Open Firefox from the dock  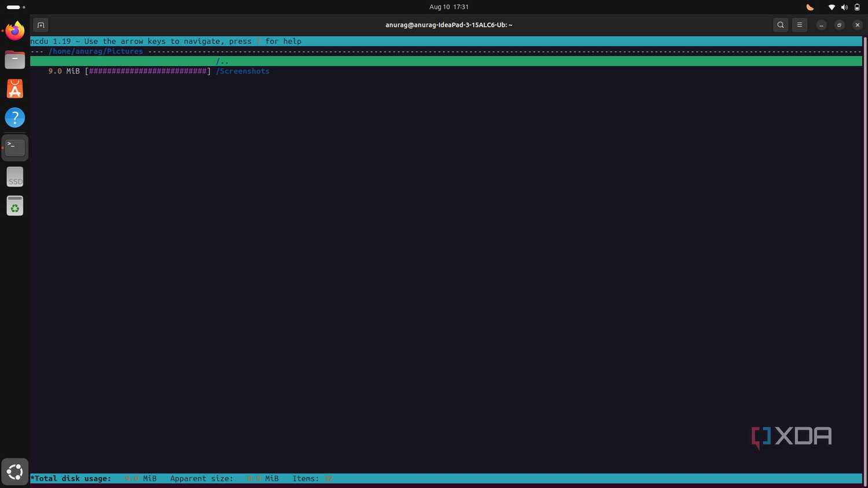(15, 31)
